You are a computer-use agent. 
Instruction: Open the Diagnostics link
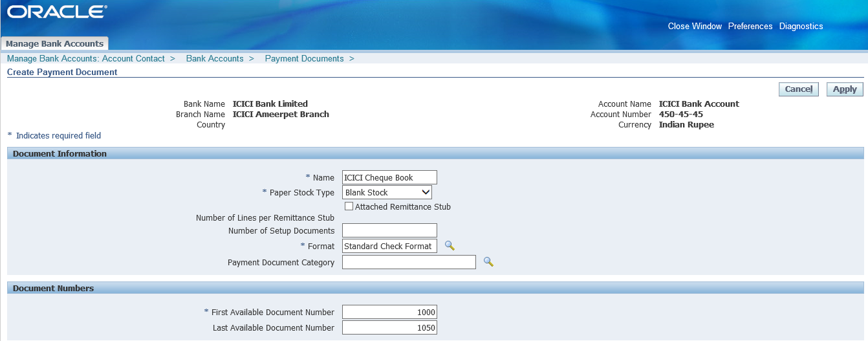point(801,27)
